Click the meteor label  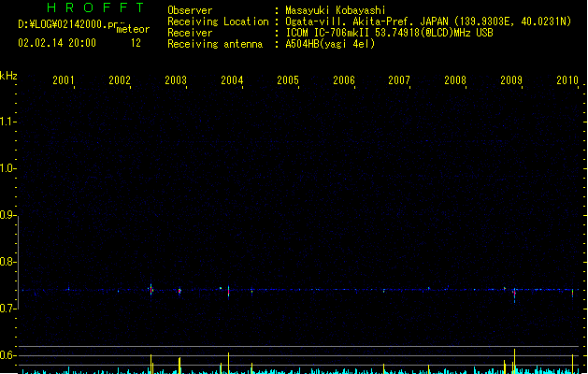[x=133, y=29]
